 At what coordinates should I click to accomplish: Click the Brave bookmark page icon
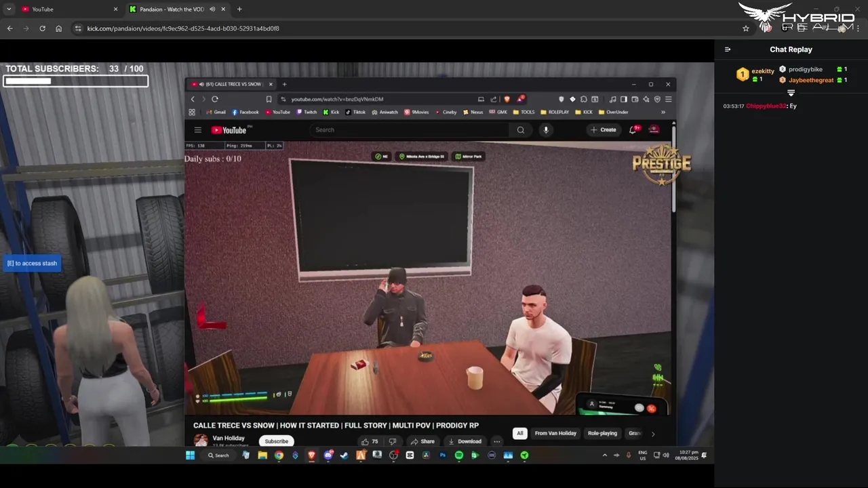coord(269,99)
